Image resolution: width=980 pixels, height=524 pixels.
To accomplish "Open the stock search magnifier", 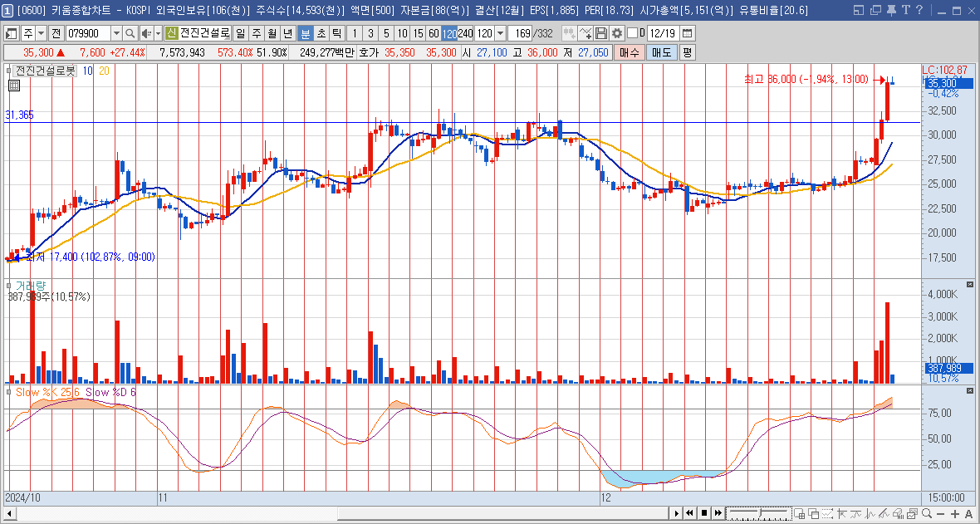I will (130, 33).
